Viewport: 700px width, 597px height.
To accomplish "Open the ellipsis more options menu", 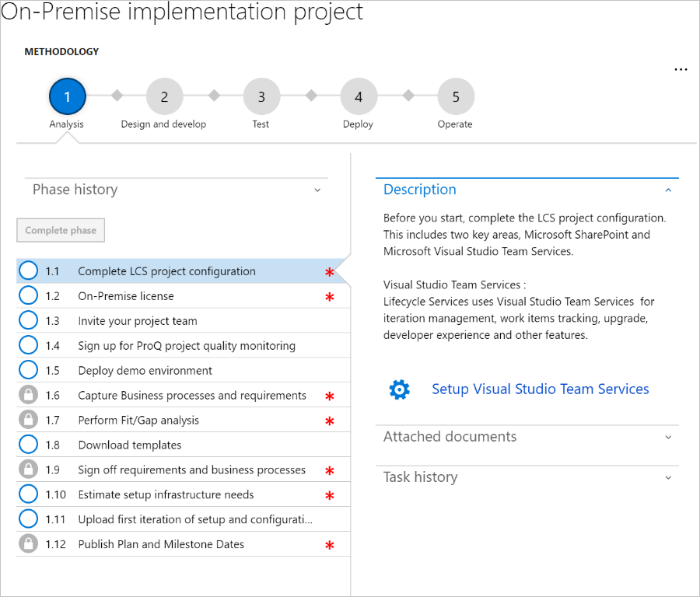I will [681, 69].
